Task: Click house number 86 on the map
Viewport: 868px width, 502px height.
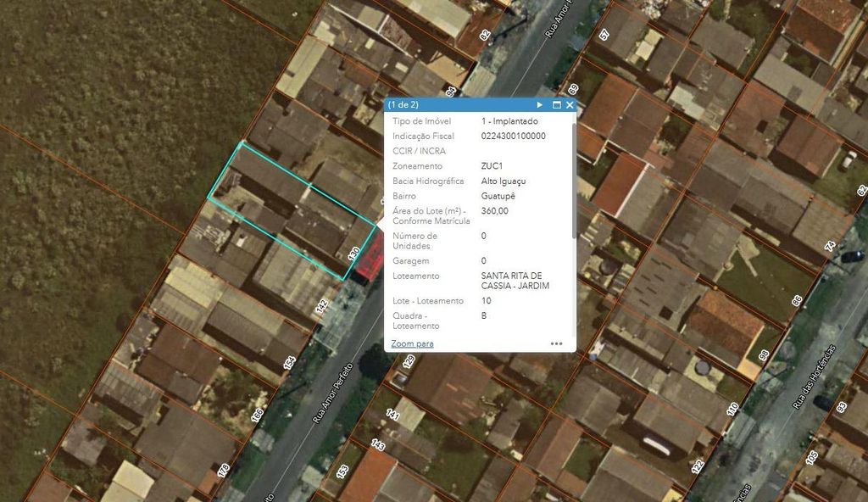Action: pyautogui.click(x=797, y=301)
